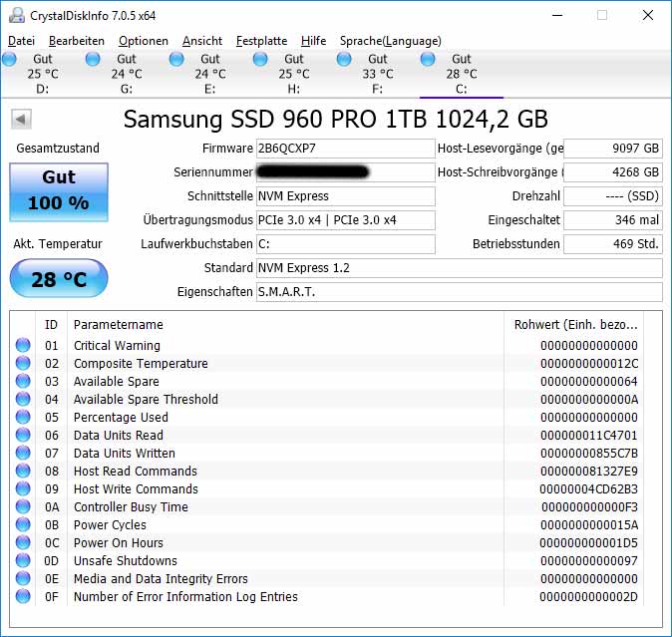Image resolution: width=672 pixels, height=637 pixels.
Task: Click status orb for Power On Hours
Action: pos(23,543)
